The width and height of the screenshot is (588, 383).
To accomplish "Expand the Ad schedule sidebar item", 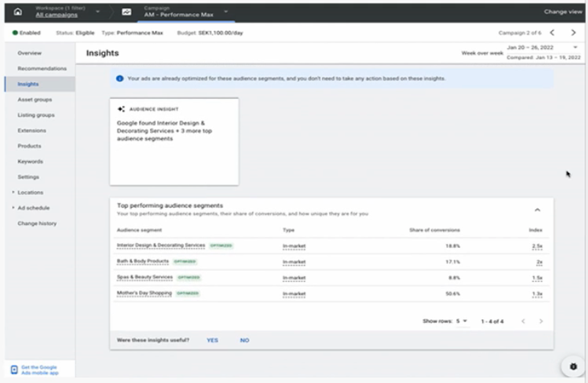I will click(x=13, y=208).
